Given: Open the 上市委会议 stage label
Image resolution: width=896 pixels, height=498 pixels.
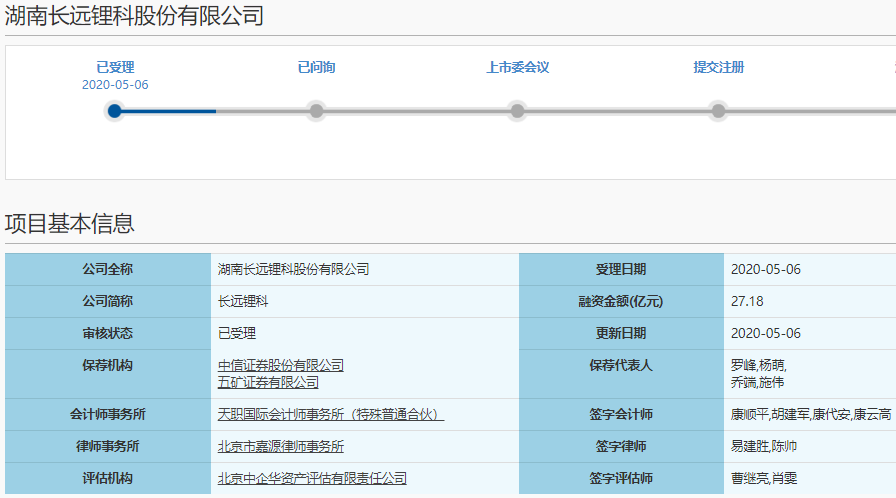Looking at the screenshot, I should (x=517, y=68).
